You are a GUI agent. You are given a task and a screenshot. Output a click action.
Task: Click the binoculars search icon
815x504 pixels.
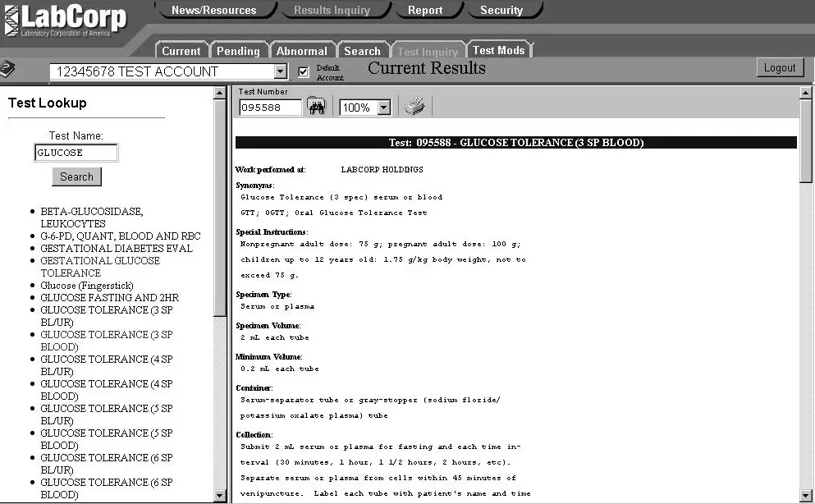pyautogui.click(x=317, y=105)
